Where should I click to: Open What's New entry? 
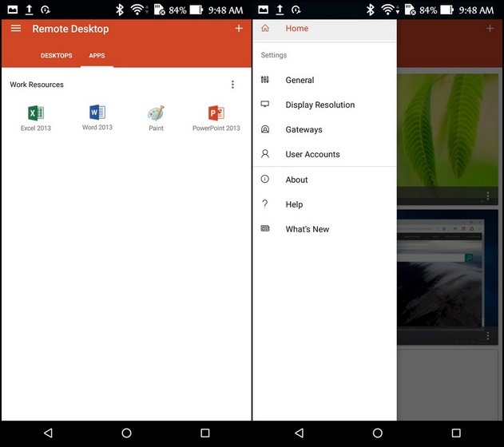[324, 229]
